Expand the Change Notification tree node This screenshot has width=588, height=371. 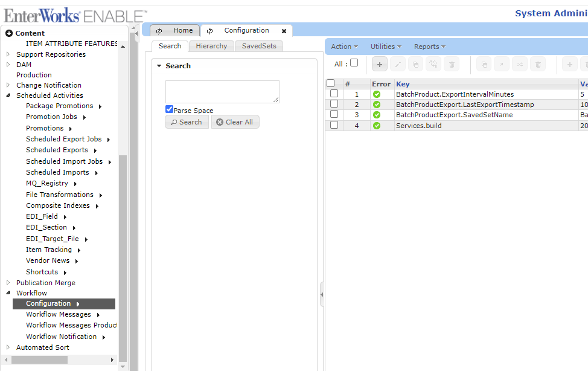tap(8, 85)
